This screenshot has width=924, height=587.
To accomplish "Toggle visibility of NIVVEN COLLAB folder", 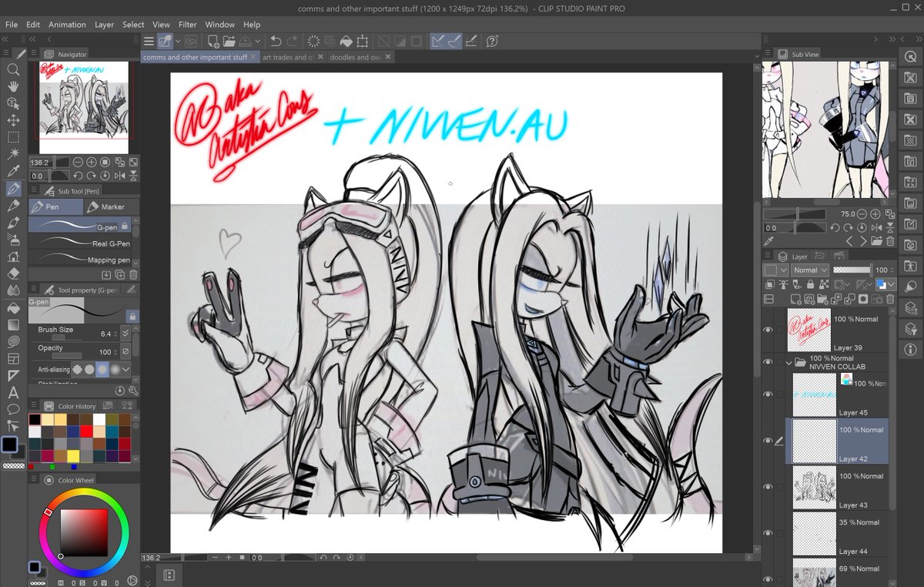I will click(768, 362).
